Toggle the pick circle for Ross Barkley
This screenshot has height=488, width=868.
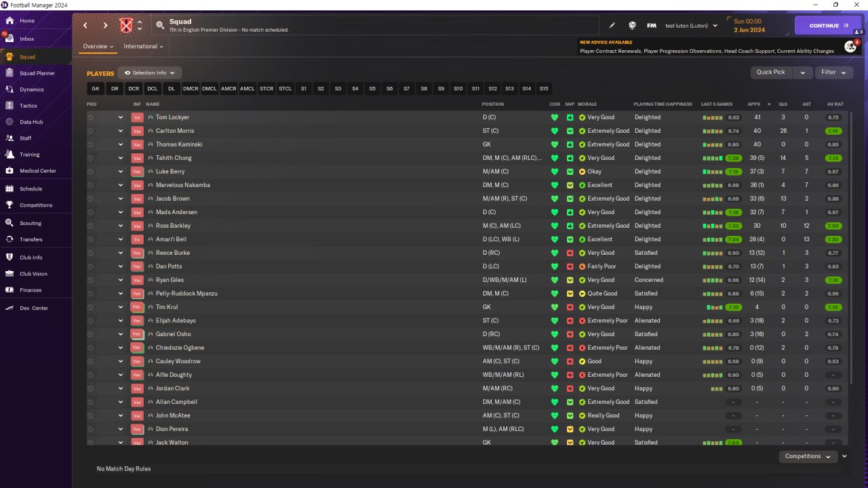point(90,226)
